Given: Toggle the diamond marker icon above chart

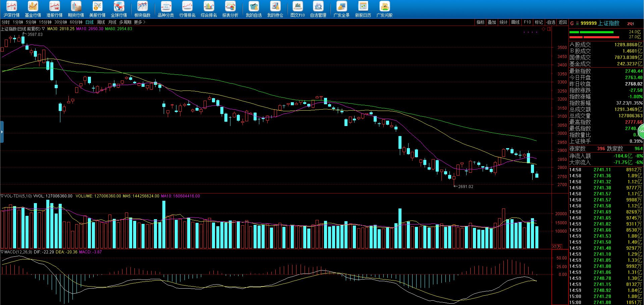Looking at the screenshot, I should tap(544, 29).
